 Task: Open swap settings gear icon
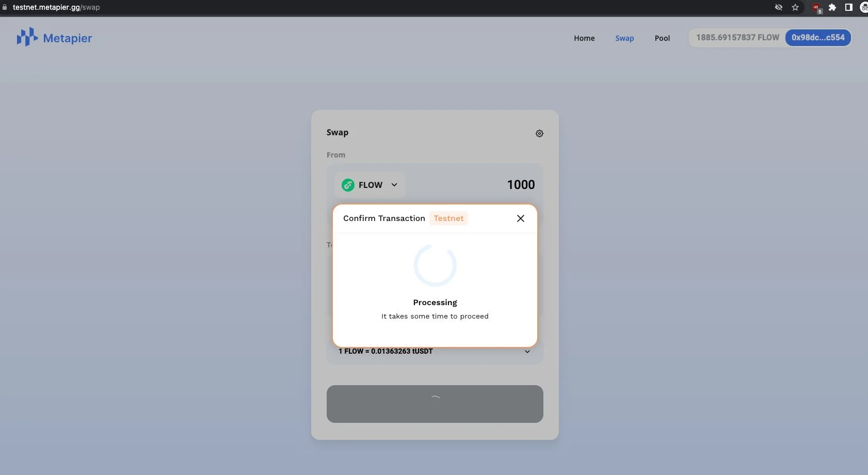(539, 133)
